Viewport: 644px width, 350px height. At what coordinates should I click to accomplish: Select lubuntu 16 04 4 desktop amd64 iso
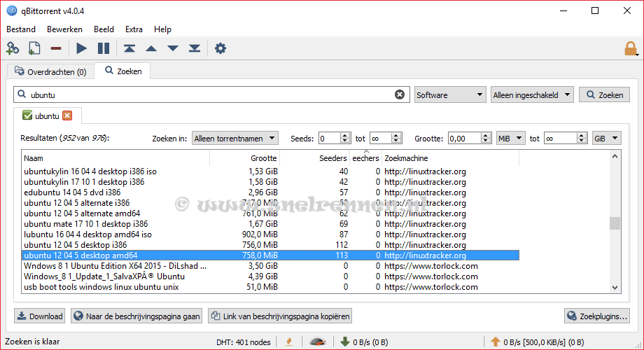pyautogui.click(x=270, y=234)
